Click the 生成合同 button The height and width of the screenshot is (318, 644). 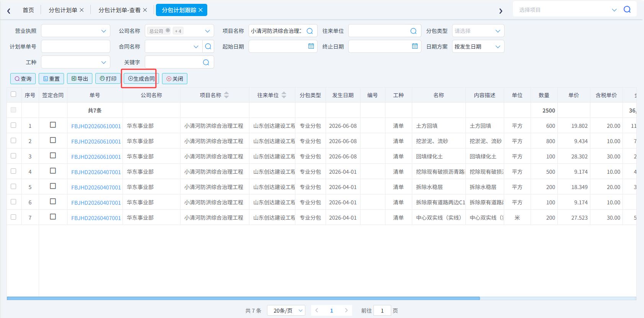pos(141,78)
